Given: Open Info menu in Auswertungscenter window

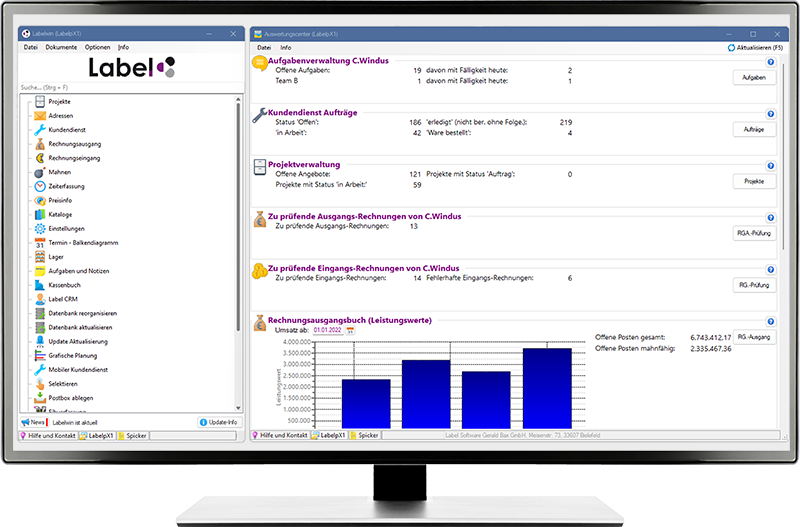Looking at the screenshot, I should pyautogui.click(x=286, y=47).
